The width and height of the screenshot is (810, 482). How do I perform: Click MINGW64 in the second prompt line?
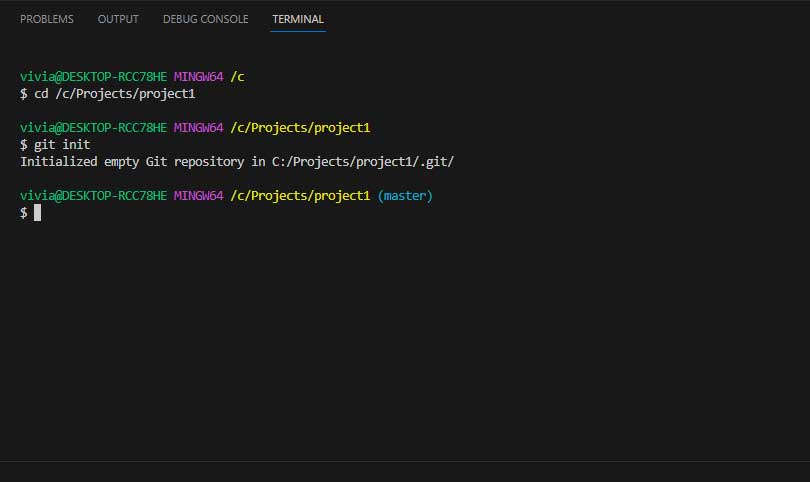198,128
